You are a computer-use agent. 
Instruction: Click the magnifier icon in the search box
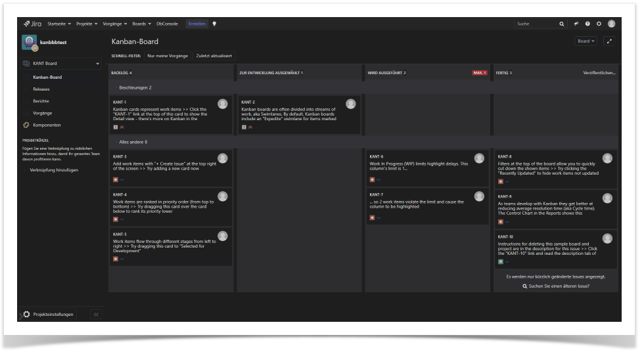(x=561, y=24)
